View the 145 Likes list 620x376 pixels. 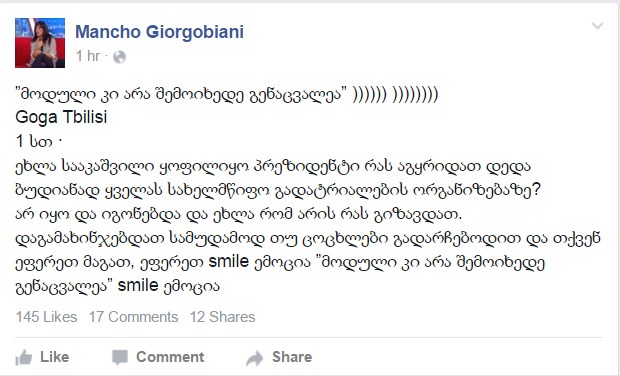(x=46, y=317)
